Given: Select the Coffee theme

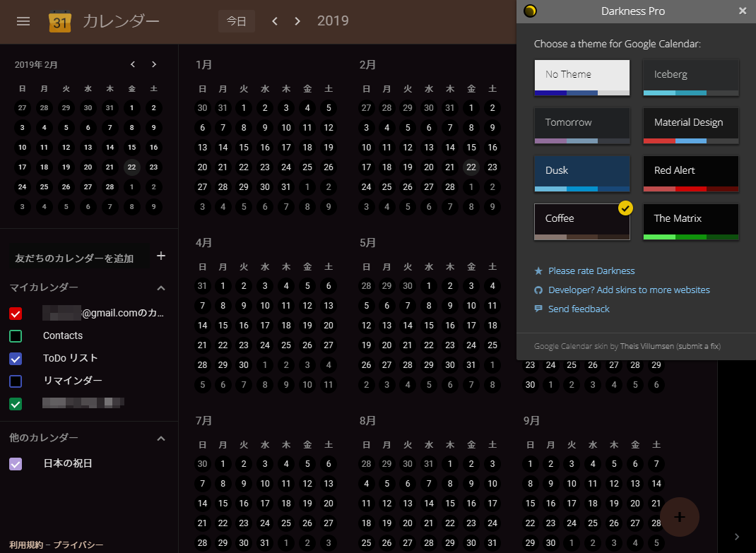Looking at the screenshot, I should click(582, 222).
